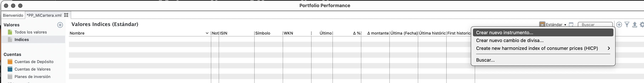Image resolution: width=644 pixels, height=83 pixels.
Task: Click the add instrument plus icon in toolbar
Action: 619,25
